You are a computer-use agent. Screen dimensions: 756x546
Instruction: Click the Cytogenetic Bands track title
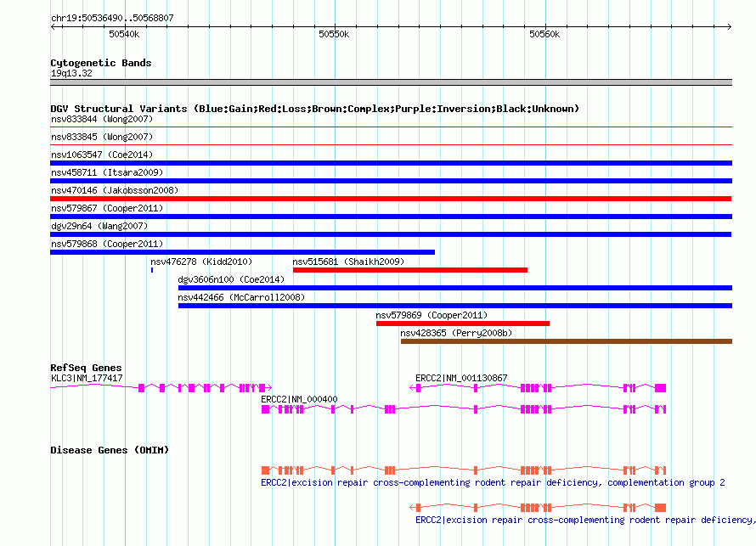point(101,63)
